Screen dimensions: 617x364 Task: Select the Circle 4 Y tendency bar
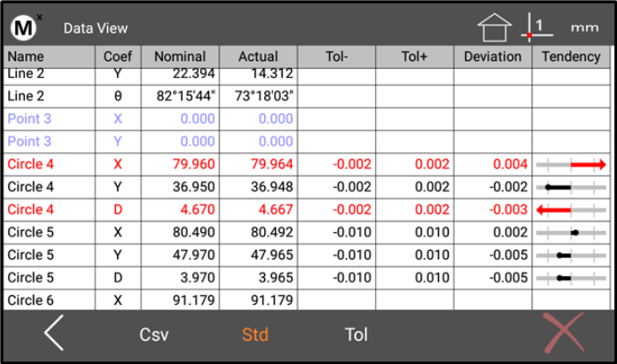point(571,188)
